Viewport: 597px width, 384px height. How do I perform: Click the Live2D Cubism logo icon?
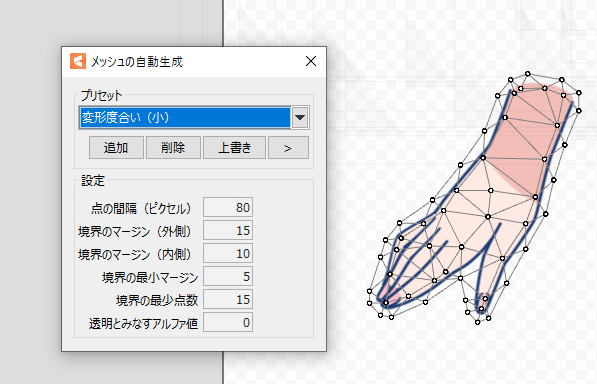[x=78, y=61]
